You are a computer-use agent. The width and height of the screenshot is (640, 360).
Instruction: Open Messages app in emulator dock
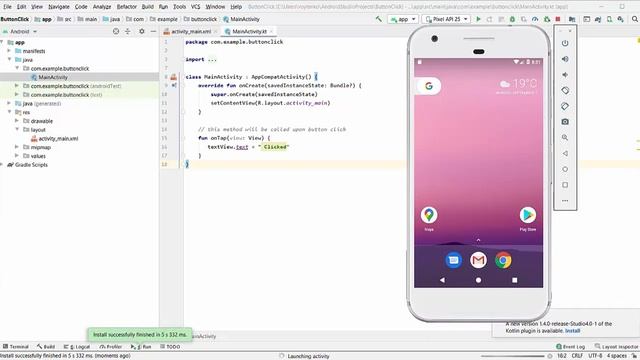[x=453, y=260]
